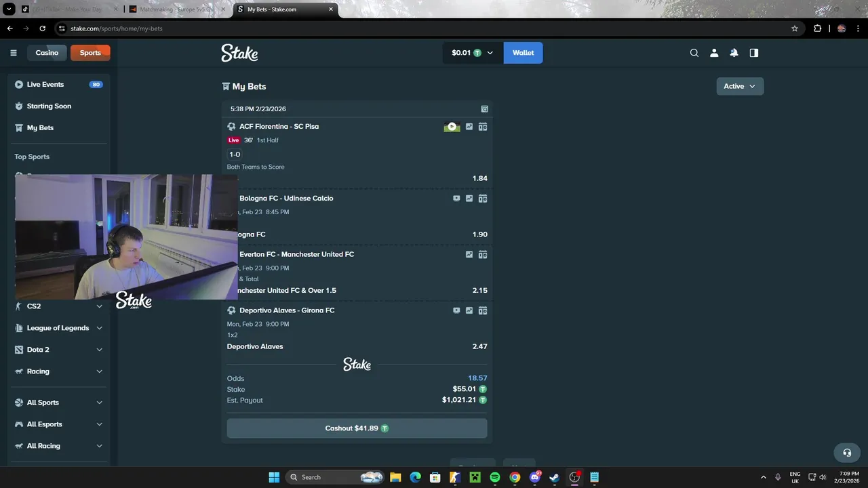The width and height of the screenshot is (868, 488).
Task: Open Steam from the taskbar
Action: [x=554, y=477]
